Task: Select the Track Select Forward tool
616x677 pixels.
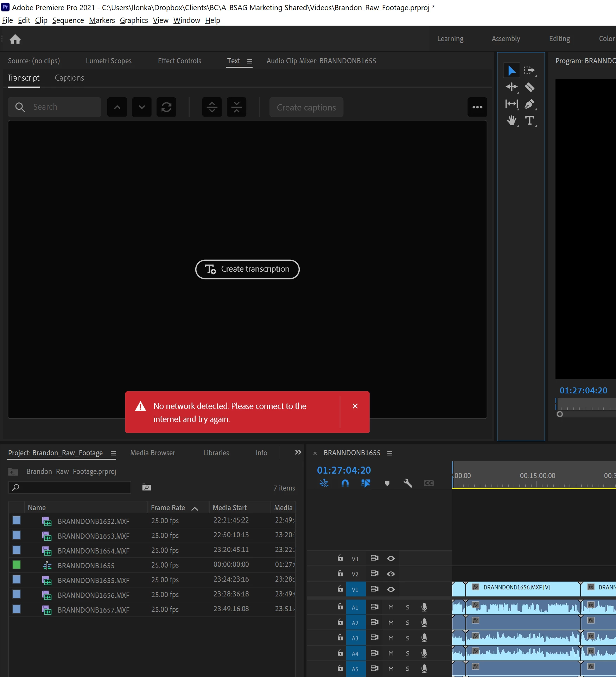Action: pos(529,70)
